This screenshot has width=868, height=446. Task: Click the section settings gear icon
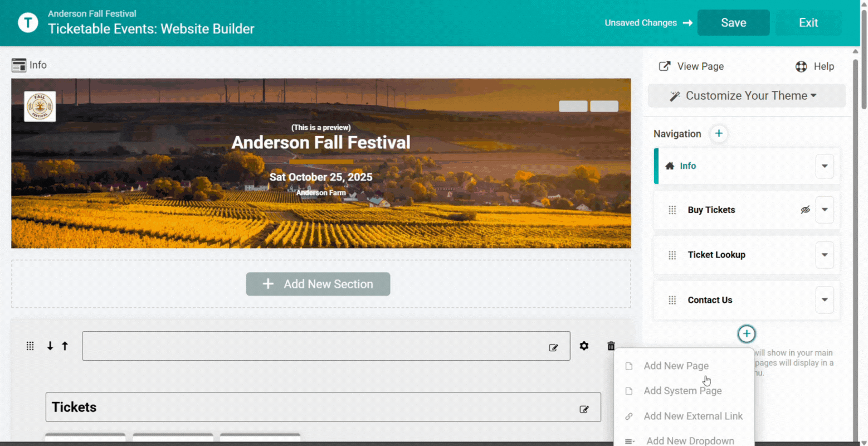tap(584, 346)
